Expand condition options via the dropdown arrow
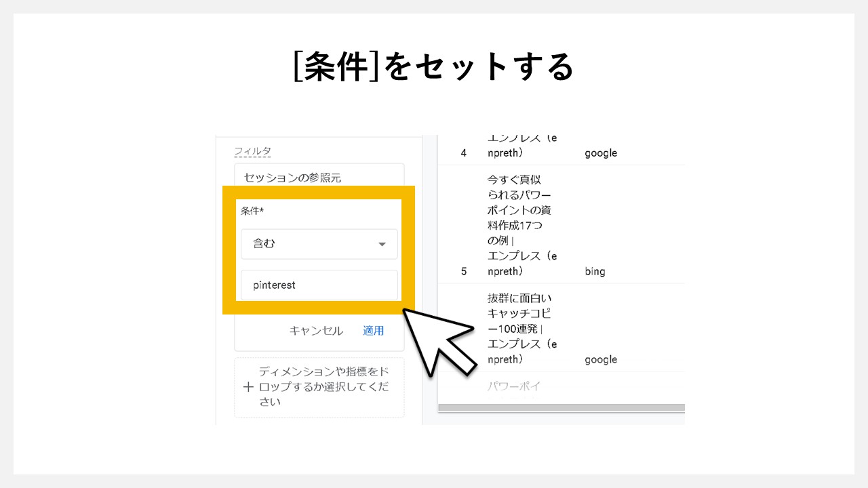 pyautogui.click(x=382, y=244)
